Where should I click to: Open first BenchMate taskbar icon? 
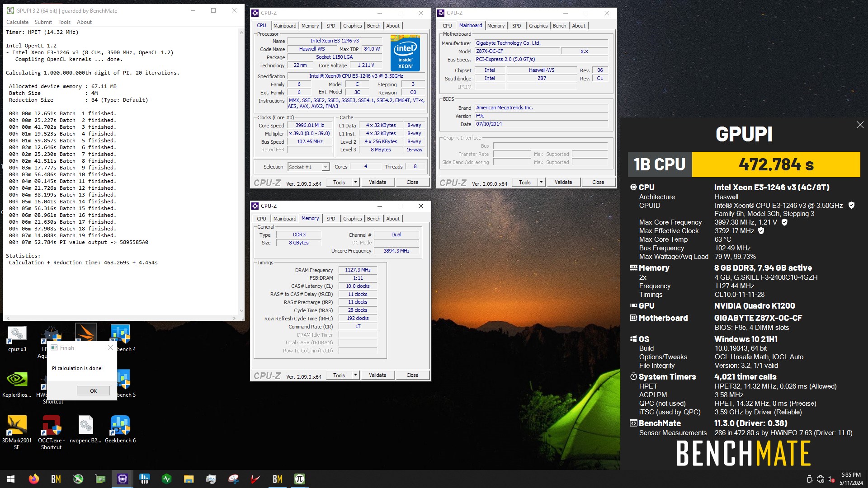[x=56, y=479]
